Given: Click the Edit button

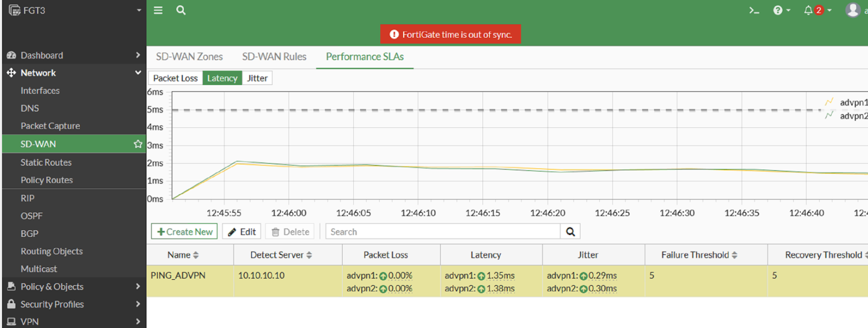Looking at the screenshot, I should pos(242,231).
